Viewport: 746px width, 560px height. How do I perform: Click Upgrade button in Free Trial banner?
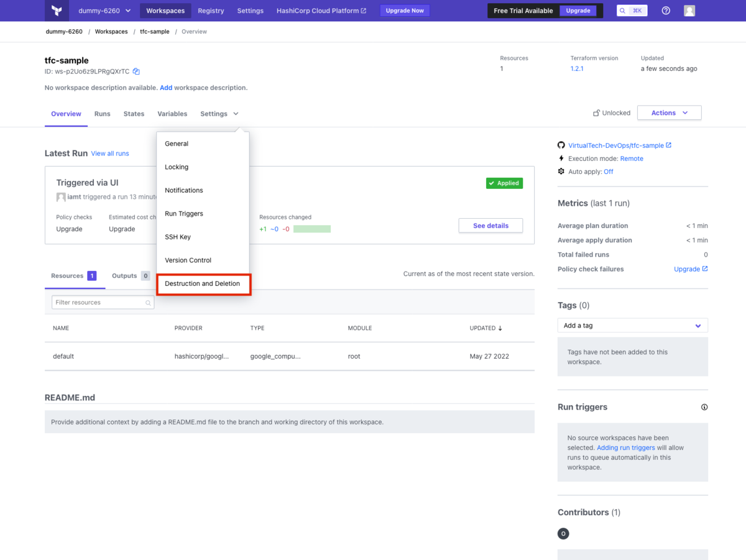tap(578, 11)
